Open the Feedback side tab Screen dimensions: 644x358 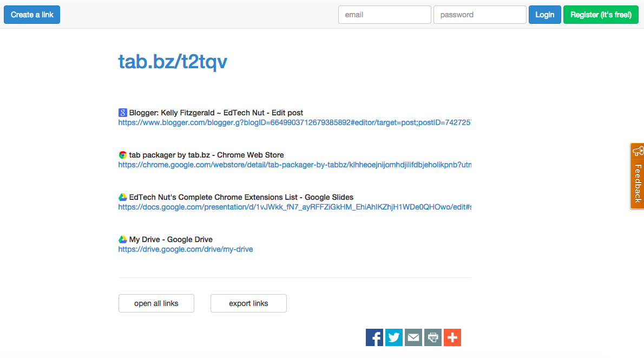click(637, 176)
